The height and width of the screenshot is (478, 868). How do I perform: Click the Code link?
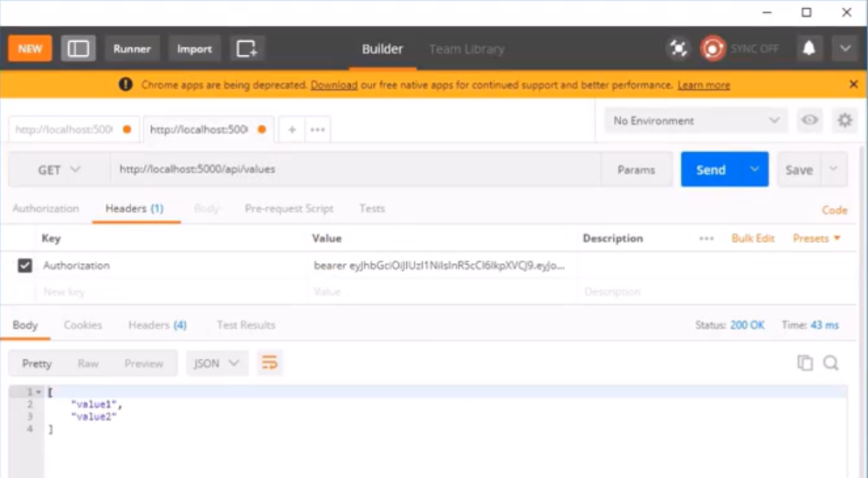(x=834, y=210)
